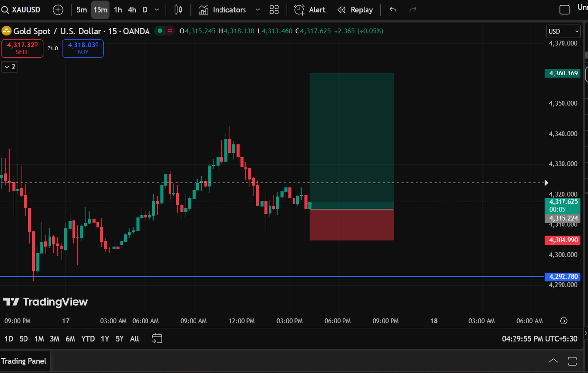This screenshot has width=588, height=373.
Task: Click the 4,304.990 stop loss price label
Action: [x=562, y=240]
